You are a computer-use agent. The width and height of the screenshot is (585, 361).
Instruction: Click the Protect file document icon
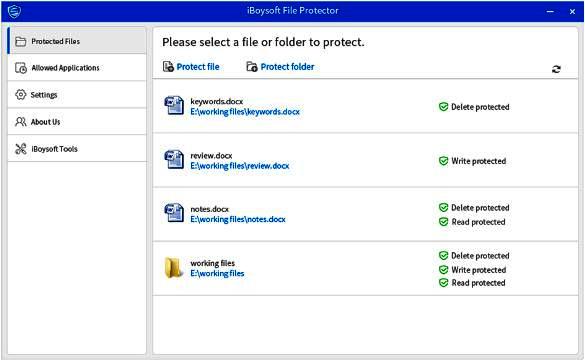click(x=168, y=66)
